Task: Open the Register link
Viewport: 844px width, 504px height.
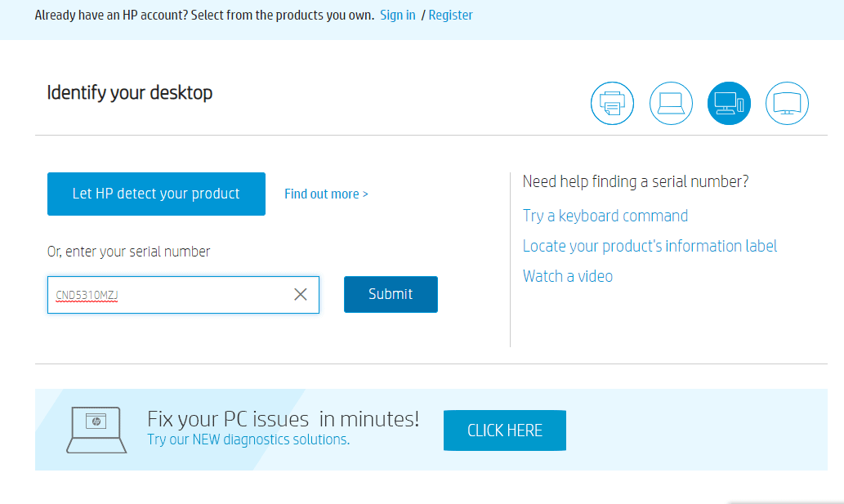Action: tap(450, 16)
